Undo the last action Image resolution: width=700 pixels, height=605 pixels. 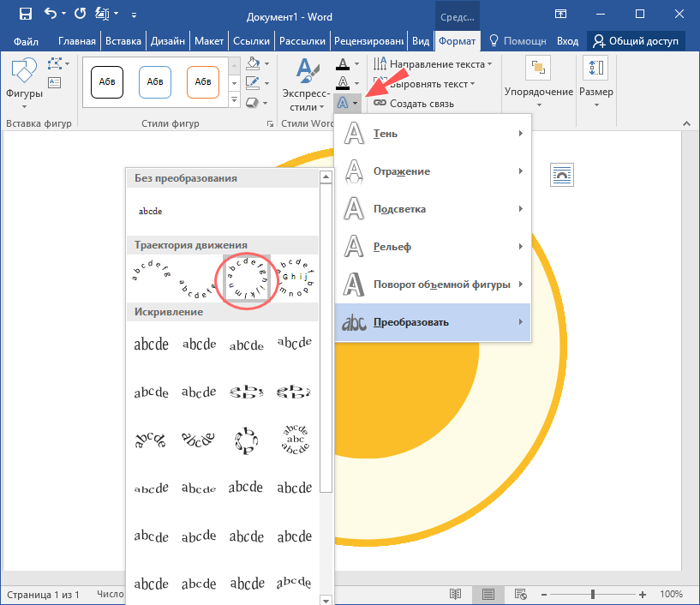50,14
